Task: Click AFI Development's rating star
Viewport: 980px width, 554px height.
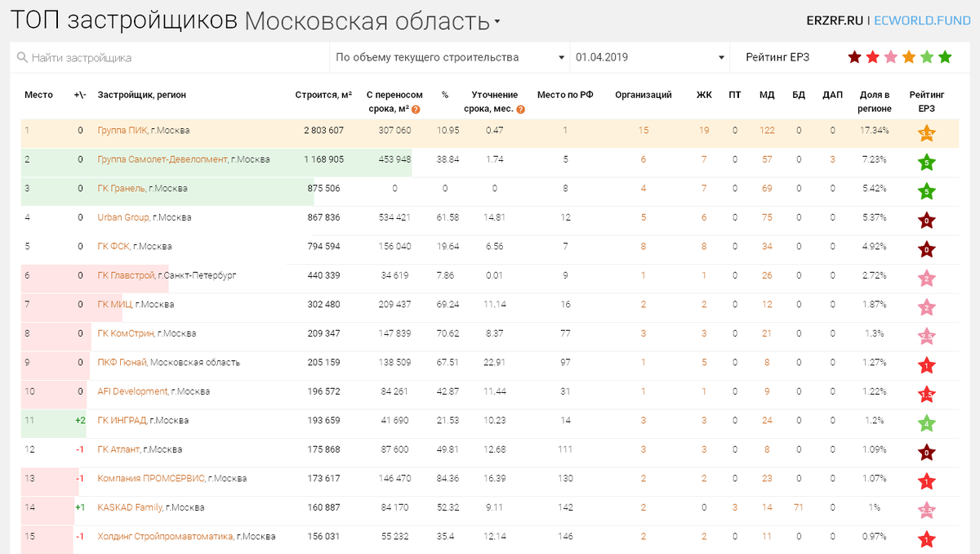Action: pos(927,394)
